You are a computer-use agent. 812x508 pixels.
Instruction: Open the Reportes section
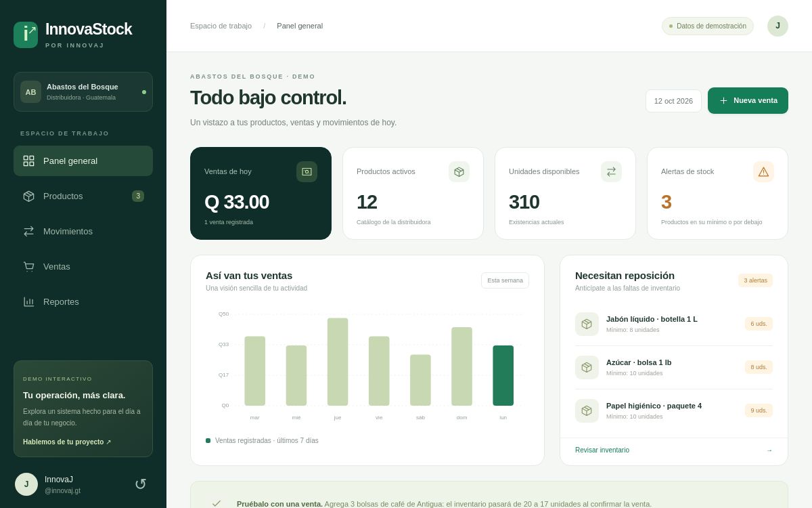point(83,301)
